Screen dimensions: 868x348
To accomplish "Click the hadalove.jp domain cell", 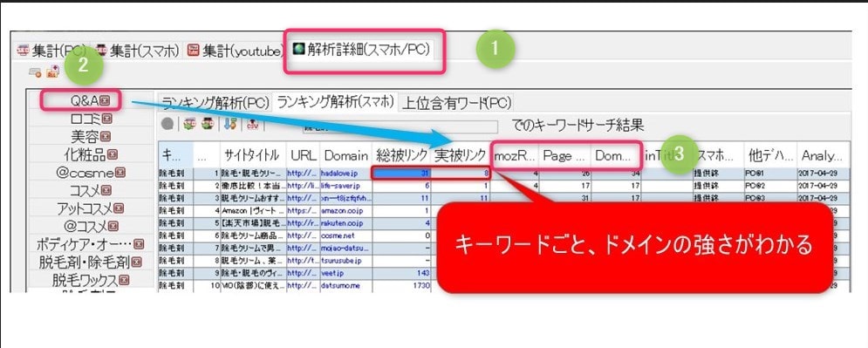I will tap(346, 173).
